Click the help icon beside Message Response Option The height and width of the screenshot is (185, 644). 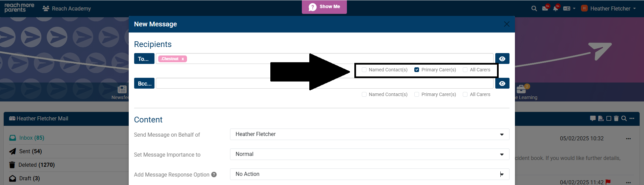[x=214, y=175]
